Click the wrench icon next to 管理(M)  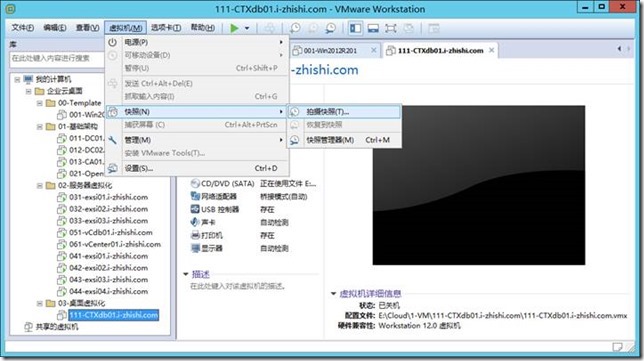[113, 140]
